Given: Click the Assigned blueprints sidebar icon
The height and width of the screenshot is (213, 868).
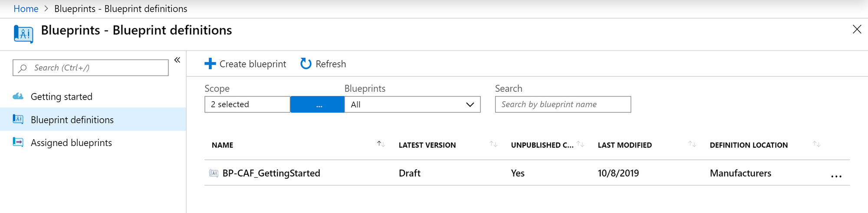Looking at the screenshot, I should (x=18, y=142).
